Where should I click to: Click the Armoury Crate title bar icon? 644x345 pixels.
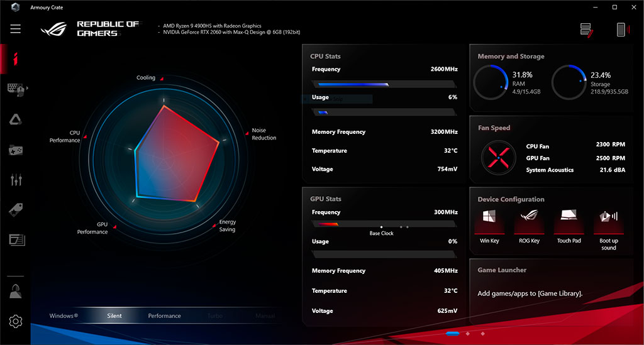tap(16, 7)
